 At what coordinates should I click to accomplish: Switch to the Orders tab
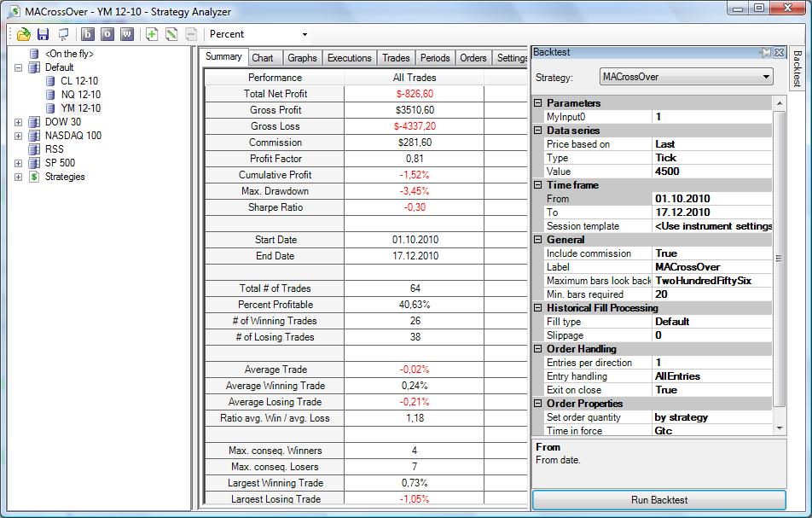click(473, 58)
